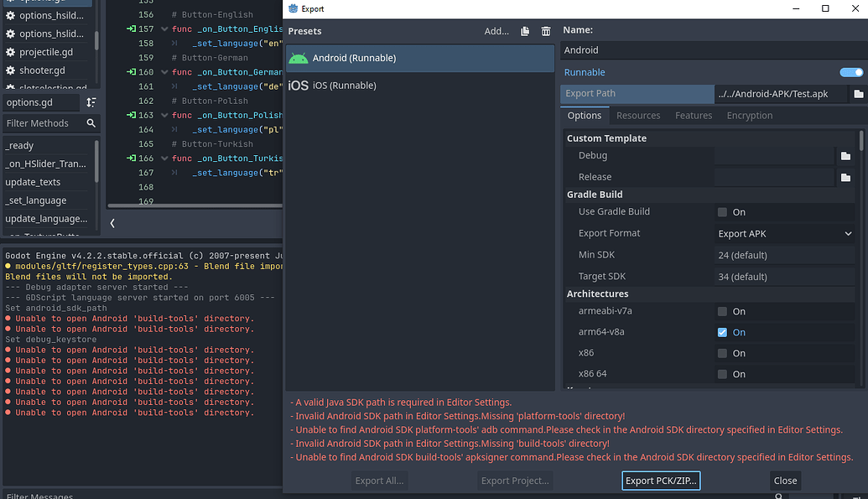Toggle the Runnable switch off
Viewport: 868px width, 499px height.
[851, 73]
